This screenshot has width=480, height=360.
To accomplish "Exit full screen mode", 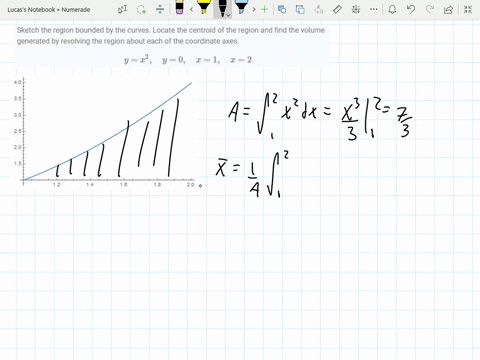I will click(x=468, y=9).
